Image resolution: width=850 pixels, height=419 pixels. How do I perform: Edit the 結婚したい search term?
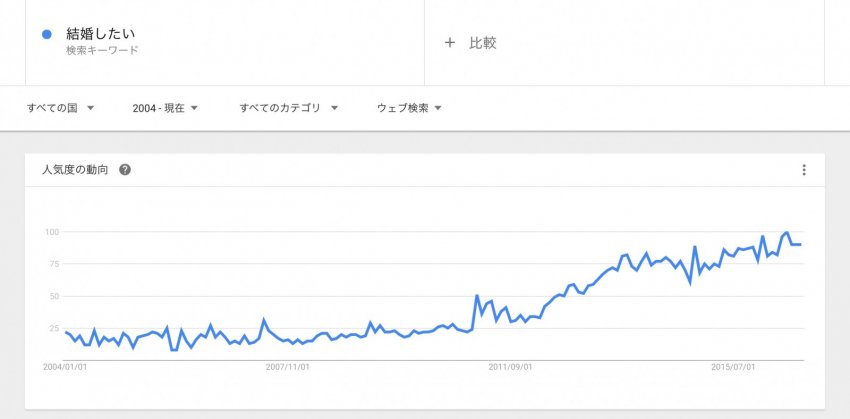(x=100, y=34)
